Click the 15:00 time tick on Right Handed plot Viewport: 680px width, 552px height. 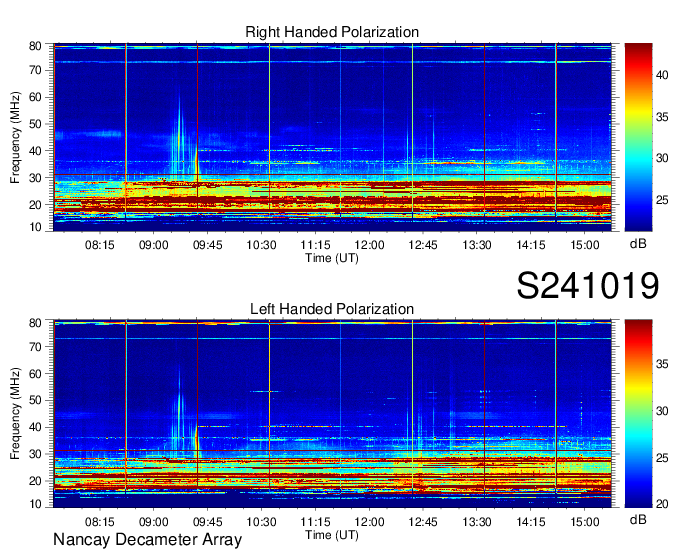pyautogui.click(x=585, y=245)
